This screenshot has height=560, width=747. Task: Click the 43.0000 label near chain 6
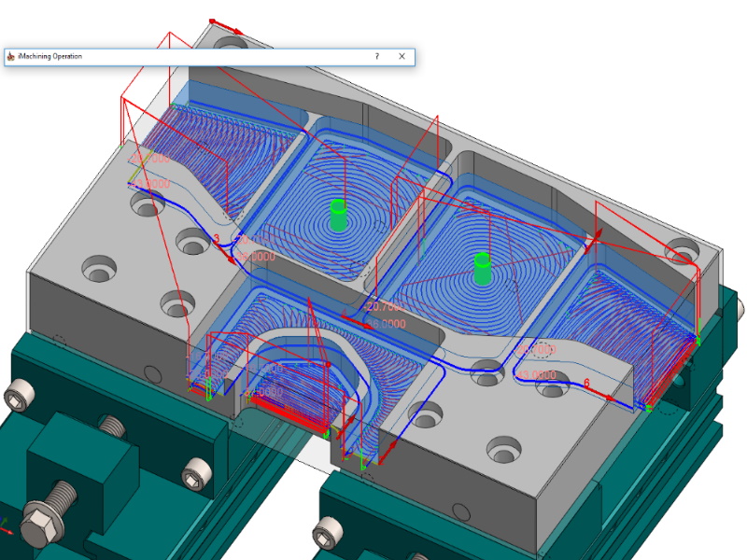click(536, 375)
